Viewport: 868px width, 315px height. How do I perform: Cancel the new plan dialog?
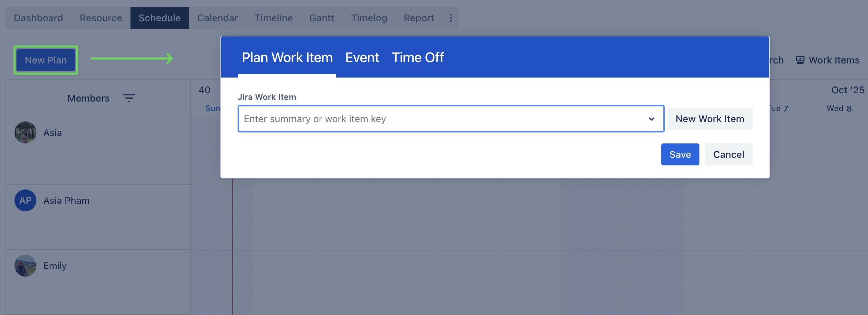[728, 154]
